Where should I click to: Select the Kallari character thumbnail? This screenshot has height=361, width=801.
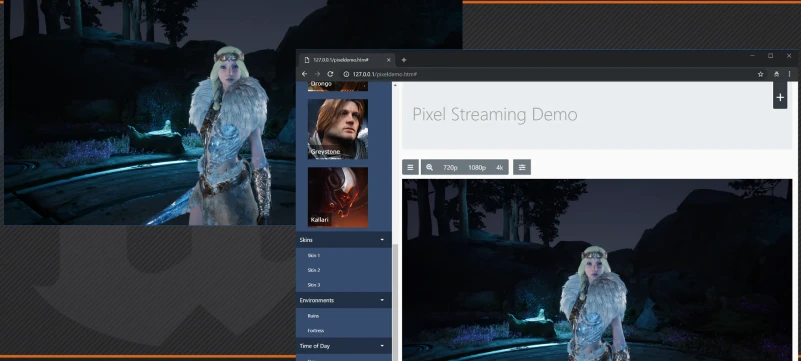click(338, 197)
